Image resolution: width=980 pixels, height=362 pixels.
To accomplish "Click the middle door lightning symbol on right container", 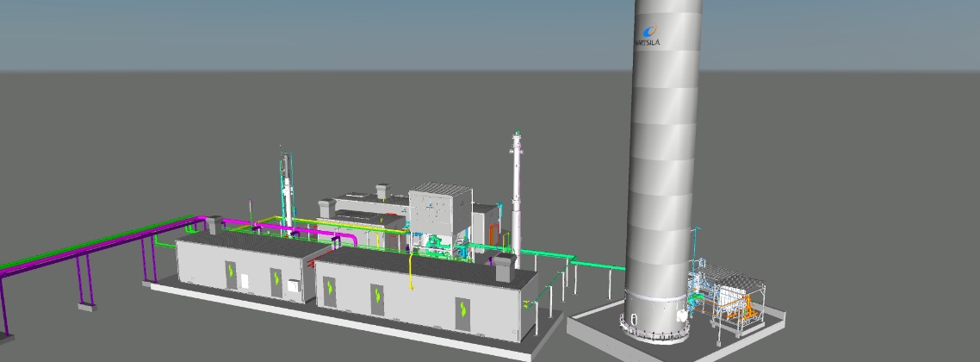I will 377,297.
